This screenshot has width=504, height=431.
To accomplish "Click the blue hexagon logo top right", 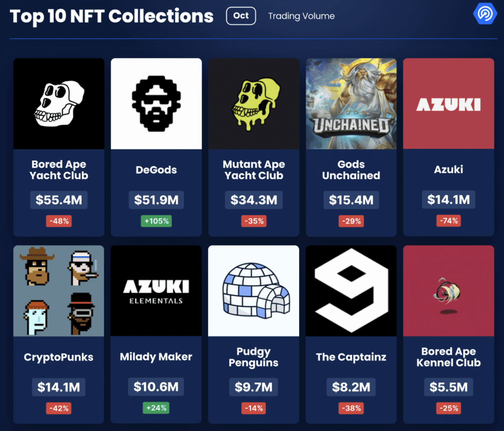I will point(485,14).
